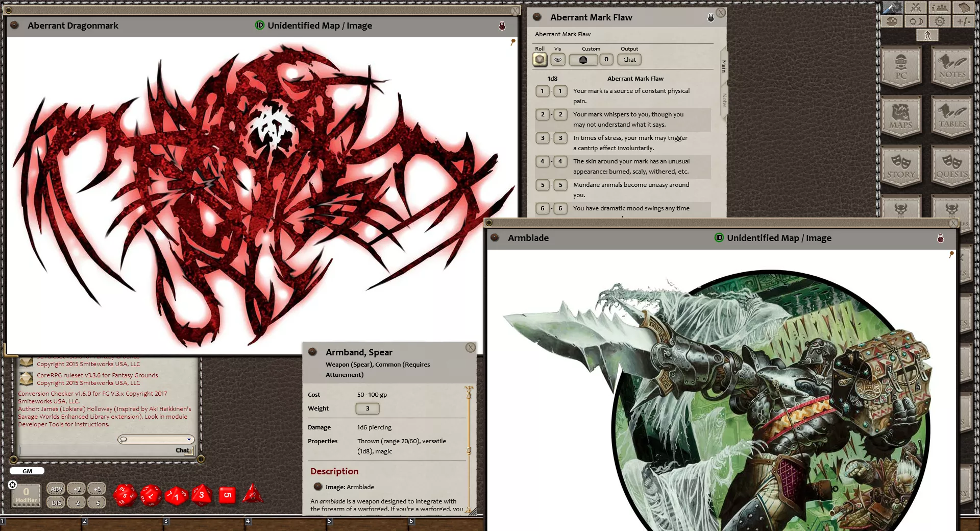The width and height of the screenshot is (980, 531).
Task: Select hotkey bar slot 5
Action: tap(367, 524)
